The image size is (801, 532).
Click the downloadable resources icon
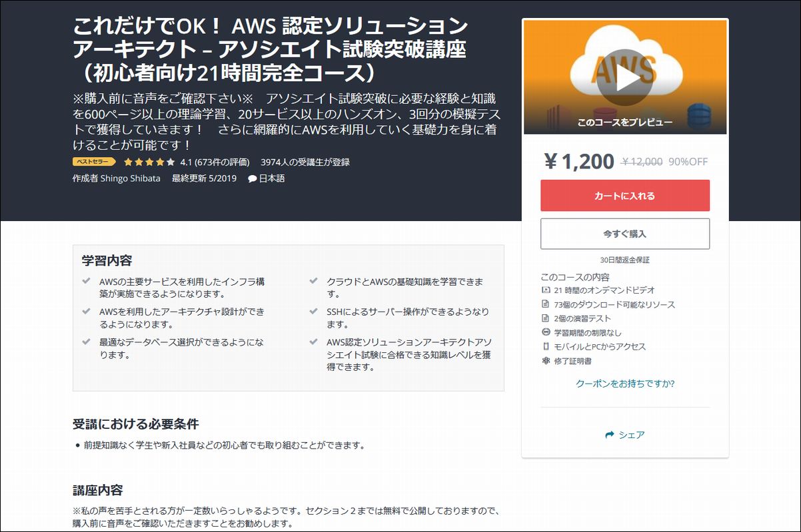pyautogui.click(x=546, y=304)
